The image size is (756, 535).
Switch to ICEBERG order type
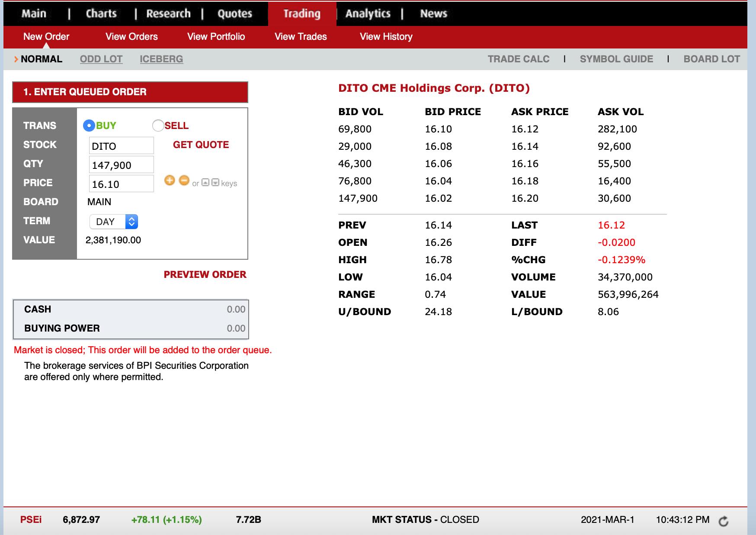tap(161, 59)
